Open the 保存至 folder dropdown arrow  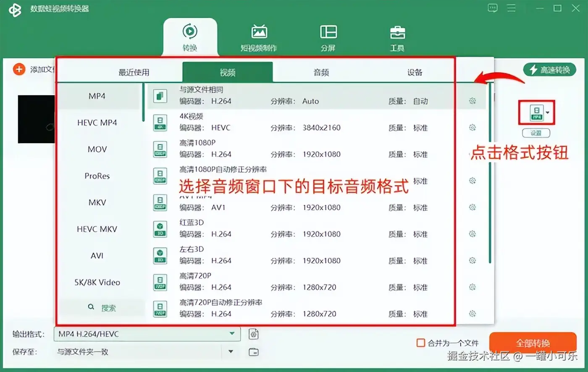tap(231, 351)
